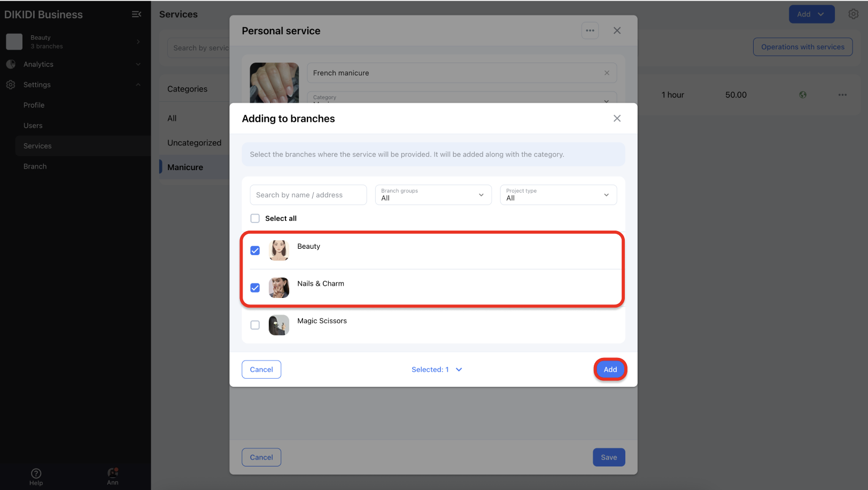The image size is (868, 490).
Task: Open the Branch groups dropdown
Action: tap(433, 195)
